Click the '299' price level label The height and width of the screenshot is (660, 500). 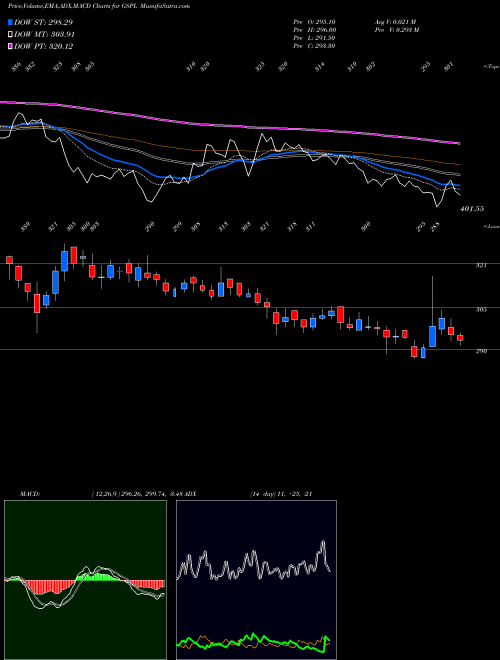pyautogui.click(x=481, y=351)
